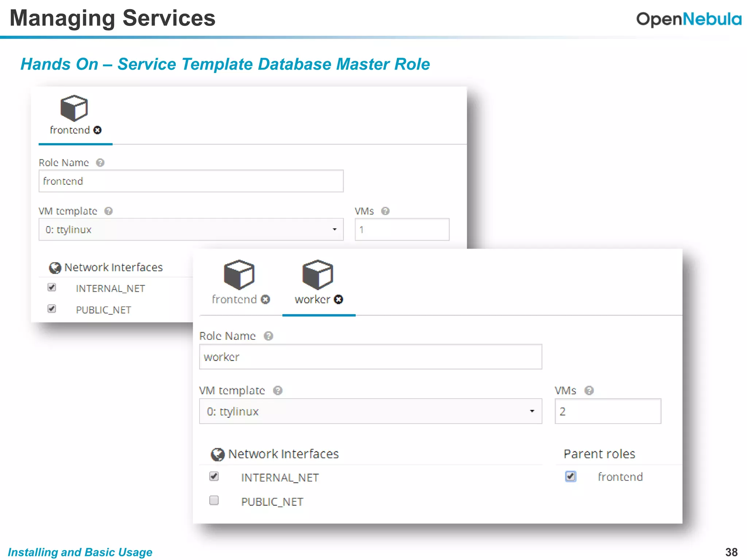The width and height of the screenshot is (747, 560).
Task: Click Role Name field containing worker
Action: (371, 357)
